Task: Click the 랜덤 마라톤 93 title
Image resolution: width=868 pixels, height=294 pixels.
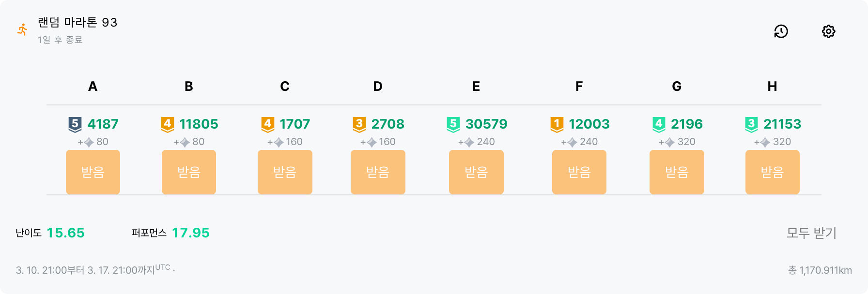Action: pos(77,23)
